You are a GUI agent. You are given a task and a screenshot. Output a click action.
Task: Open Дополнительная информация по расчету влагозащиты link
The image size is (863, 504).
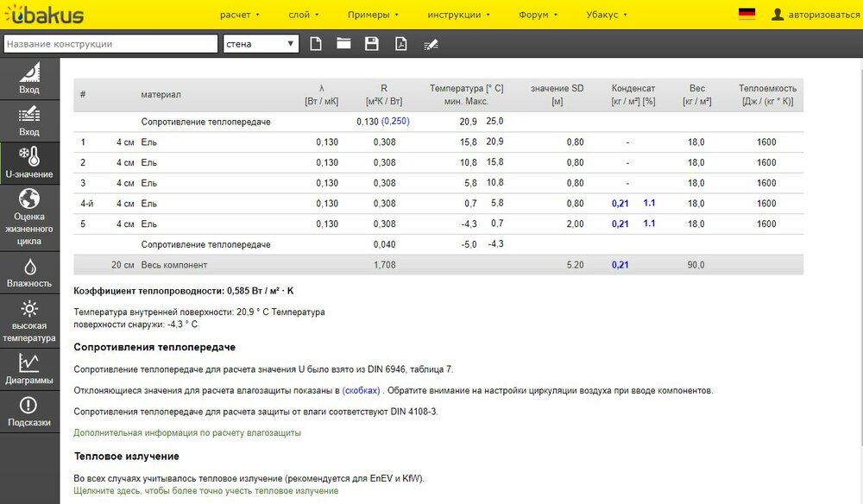pos(187,432)
